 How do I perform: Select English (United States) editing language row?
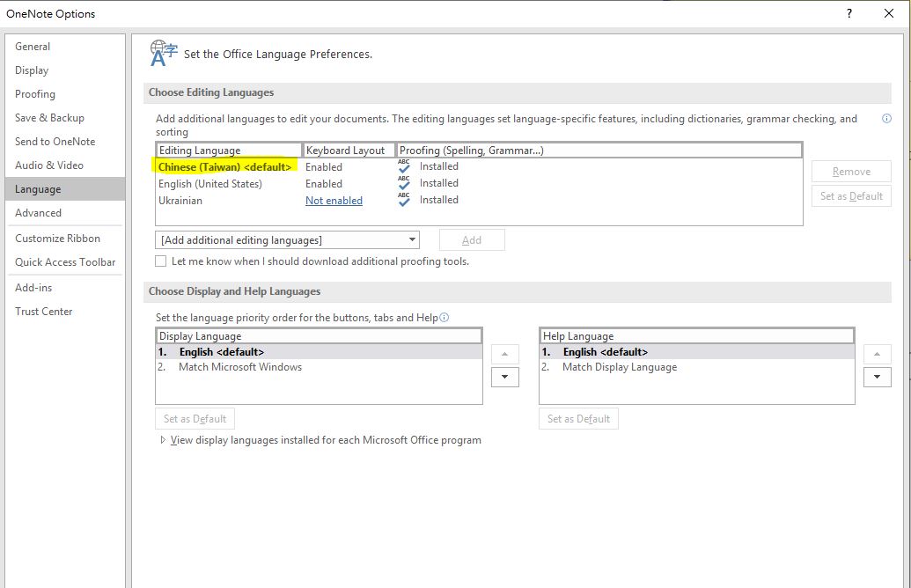479,184
